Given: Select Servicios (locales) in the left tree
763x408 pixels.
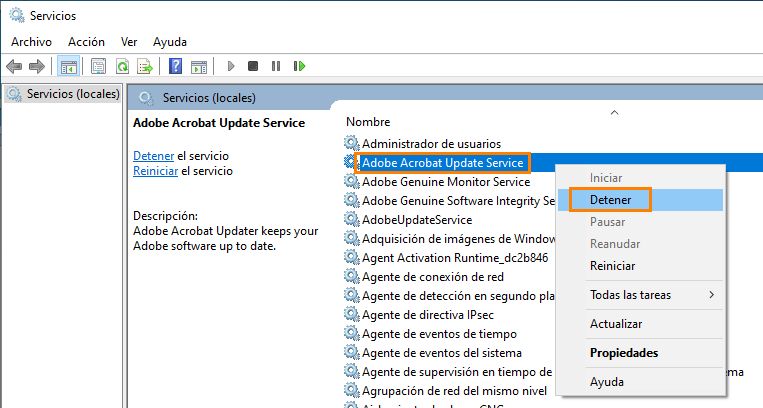Looking at the screenshot, I should (63, 93).
